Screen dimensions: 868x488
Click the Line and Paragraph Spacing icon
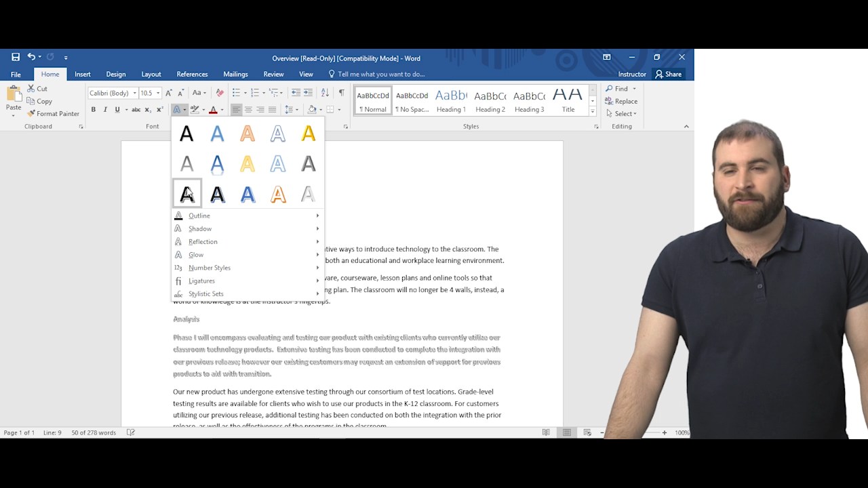[x=289, y=110]
